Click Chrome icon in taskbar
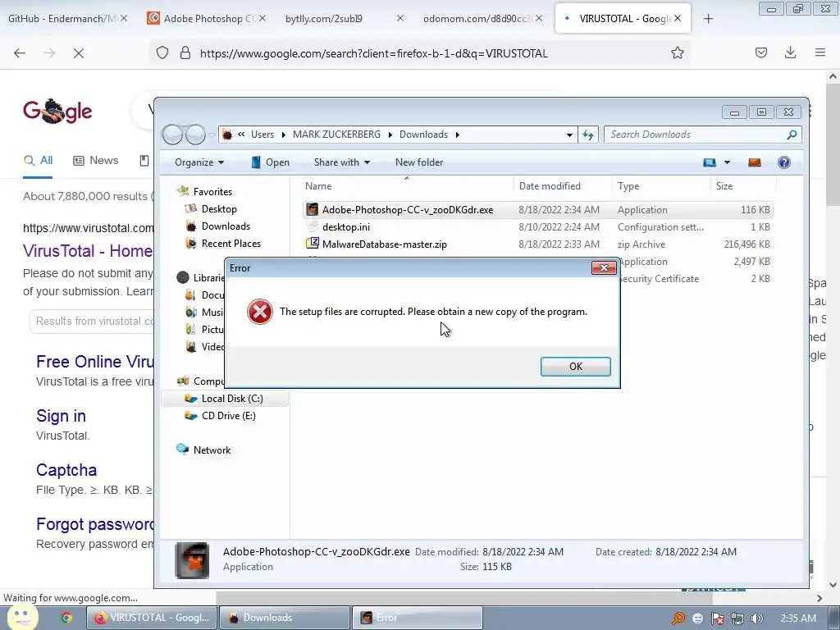840x630 pixels. click(x=66, y=618)
